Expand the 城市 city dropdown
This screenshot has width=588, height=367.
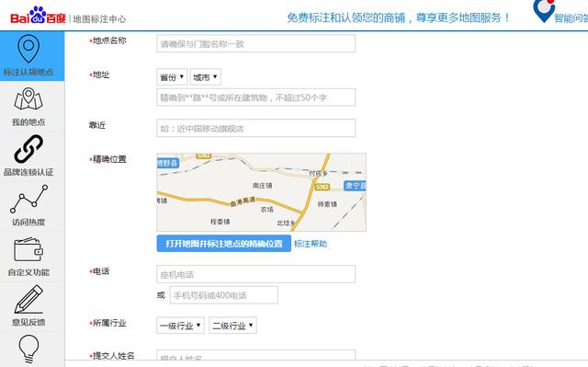click(x=206, y=77)
